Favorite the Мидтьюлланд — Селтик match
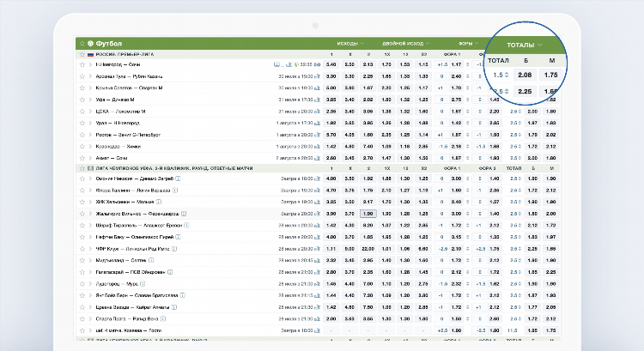The height and width of the screenshot is (351, 644). click(82, 260)
